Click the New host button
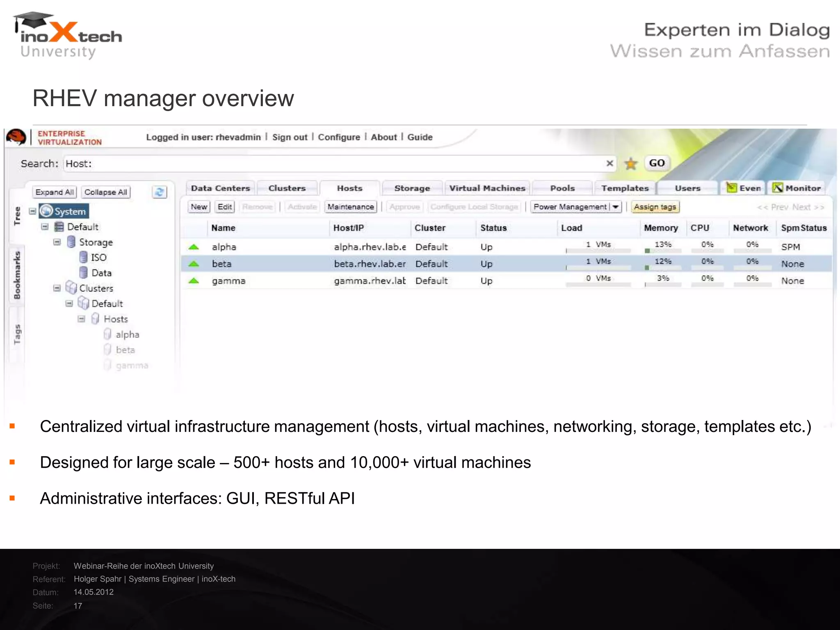 click(199, 207)
